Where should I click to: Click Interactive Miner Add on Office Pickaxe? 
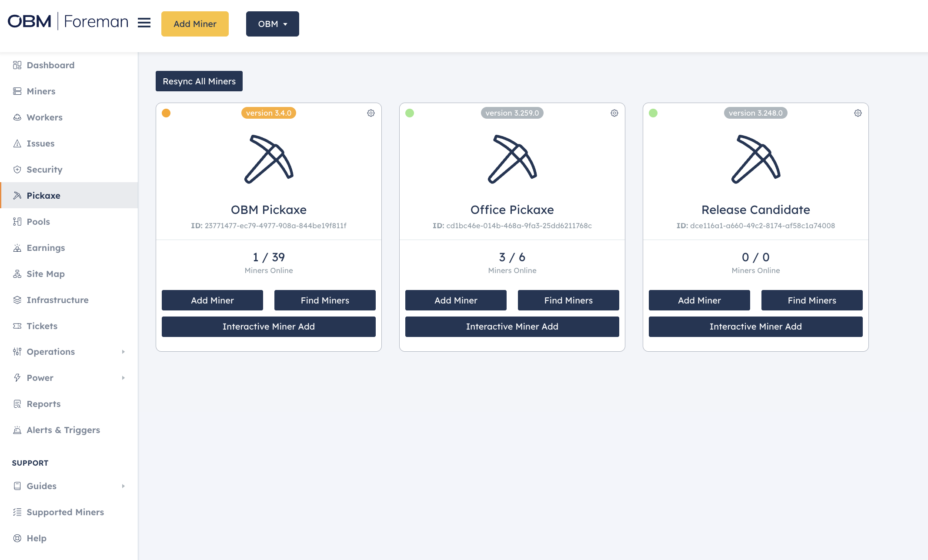coord(512,327)
